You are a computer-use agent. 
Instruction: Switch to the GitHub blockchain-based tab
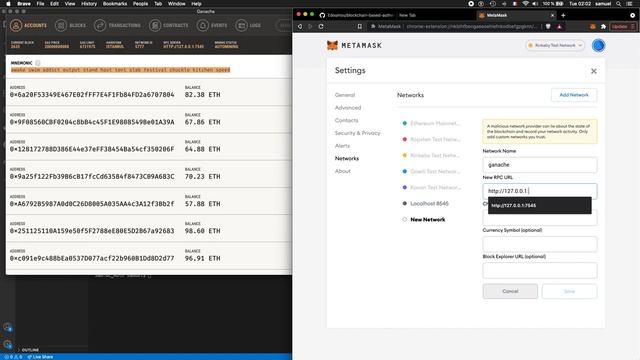pyautogui.click(x=356, y=15)
